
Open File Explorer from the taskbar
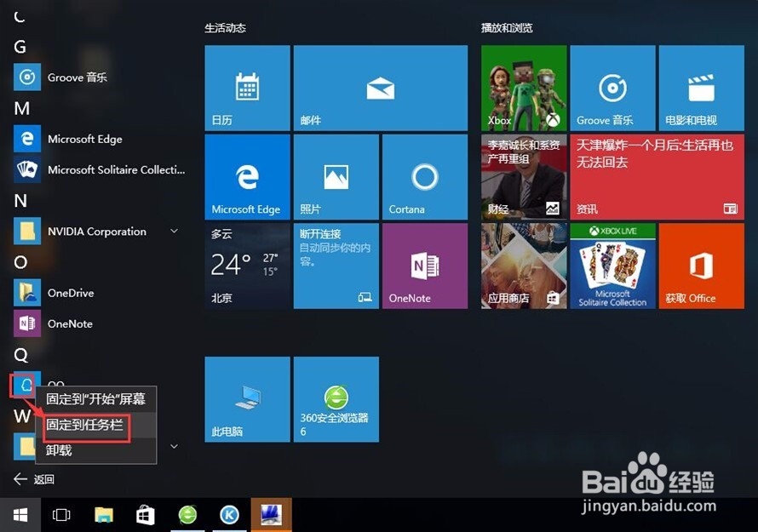[x=103, y=515]
